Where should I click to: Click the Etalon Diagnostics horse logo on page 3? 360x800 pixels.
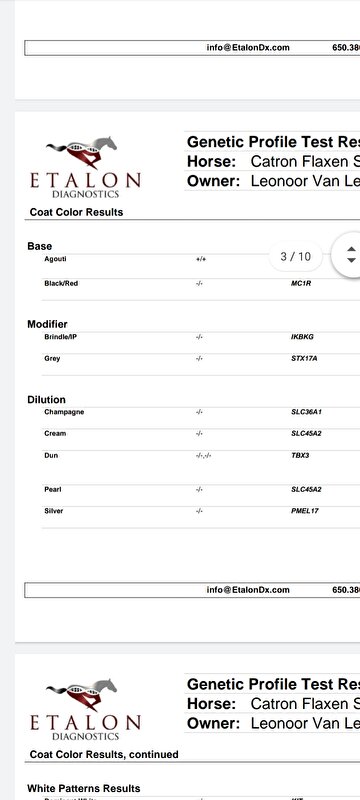(85, 167)
